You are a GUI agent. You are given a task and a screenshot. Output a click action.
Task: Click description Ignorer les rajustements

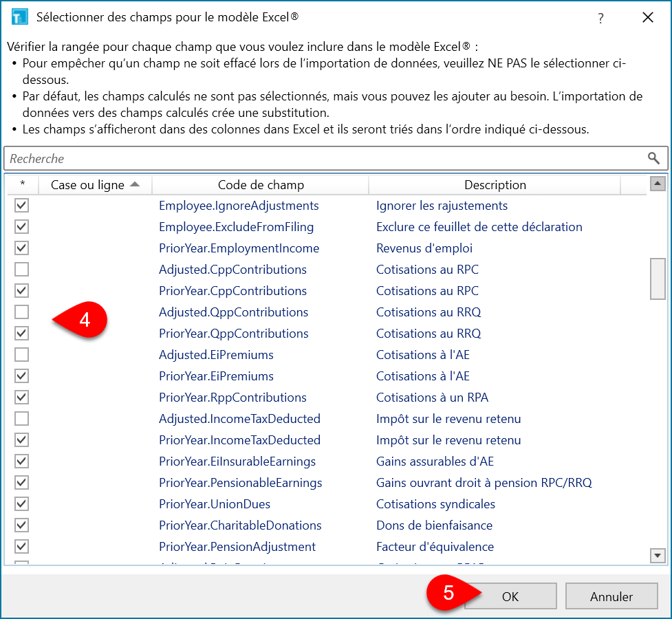pos(442,206)
